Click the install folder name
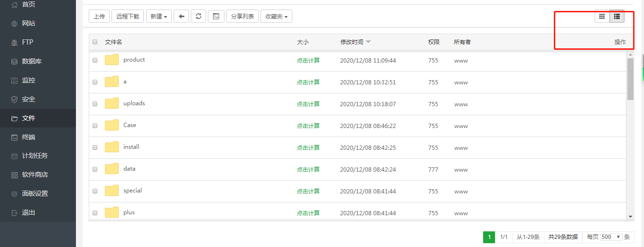644x247 pixels. click(x=131, y=147)
